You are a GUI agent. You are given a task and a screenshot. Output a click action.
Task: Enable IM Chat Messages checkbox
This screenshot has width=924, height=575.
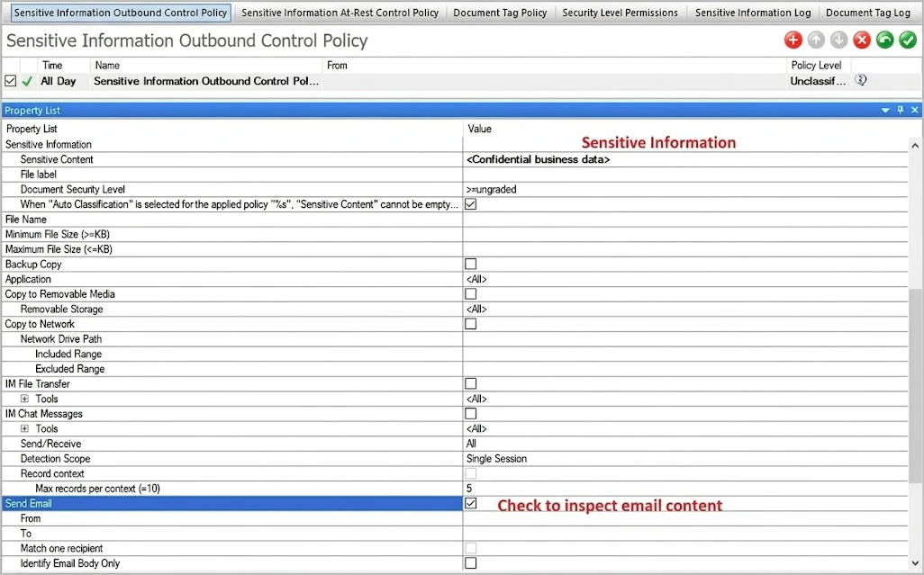[x=470, y=414]
